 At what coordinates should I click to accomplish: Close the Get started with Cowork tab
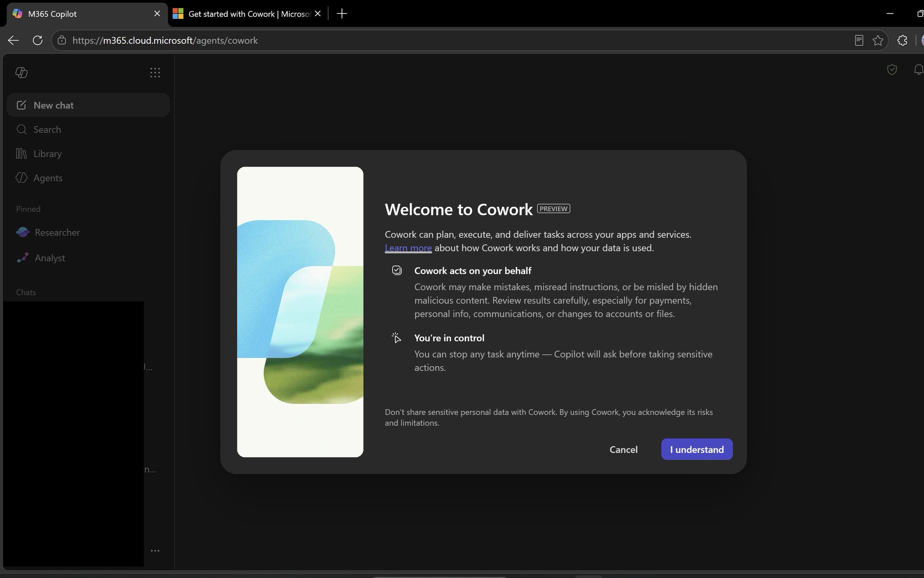coord(318,14)
